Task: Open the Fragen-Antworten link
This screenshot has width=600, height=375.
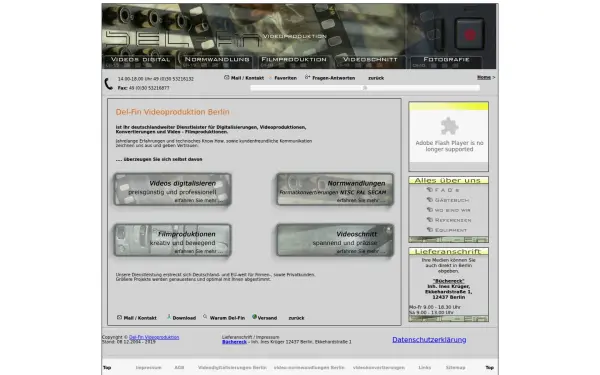Action: pos(334,78)
